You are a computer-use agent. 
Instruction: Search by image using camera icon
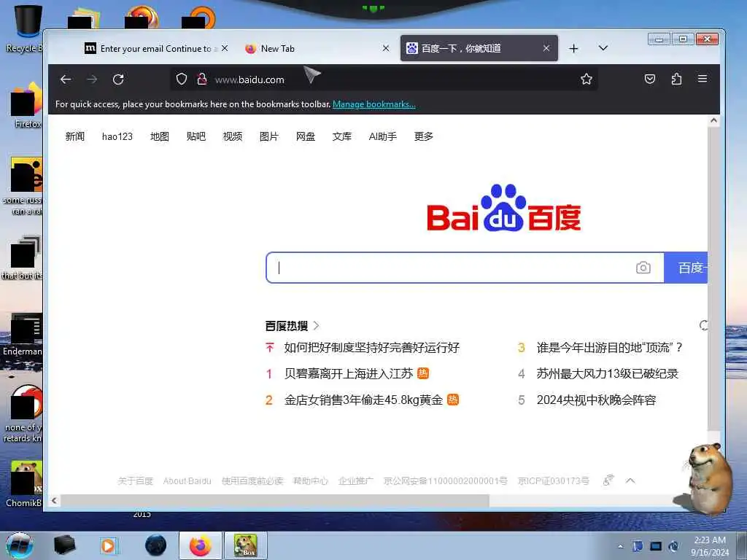(643, 268)
